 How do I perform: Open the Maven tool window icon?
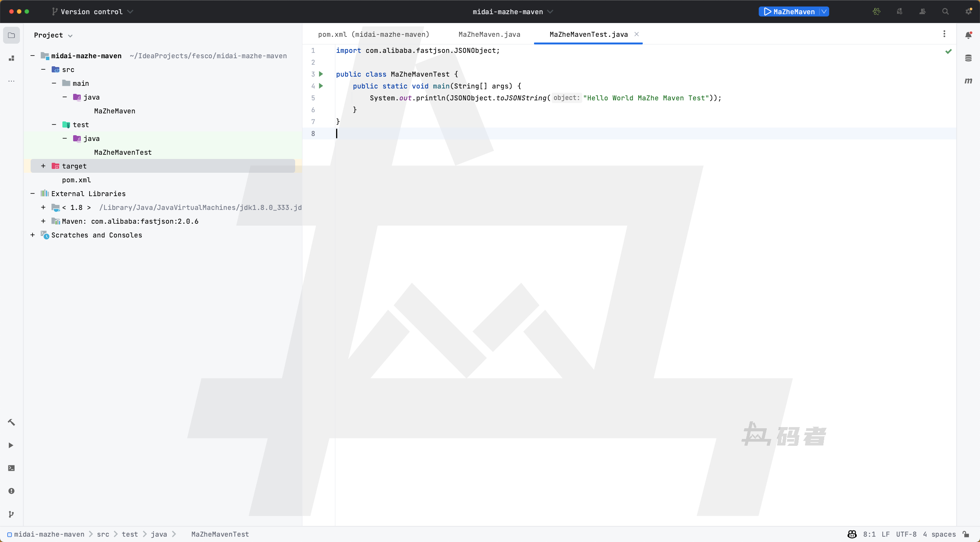968,81
